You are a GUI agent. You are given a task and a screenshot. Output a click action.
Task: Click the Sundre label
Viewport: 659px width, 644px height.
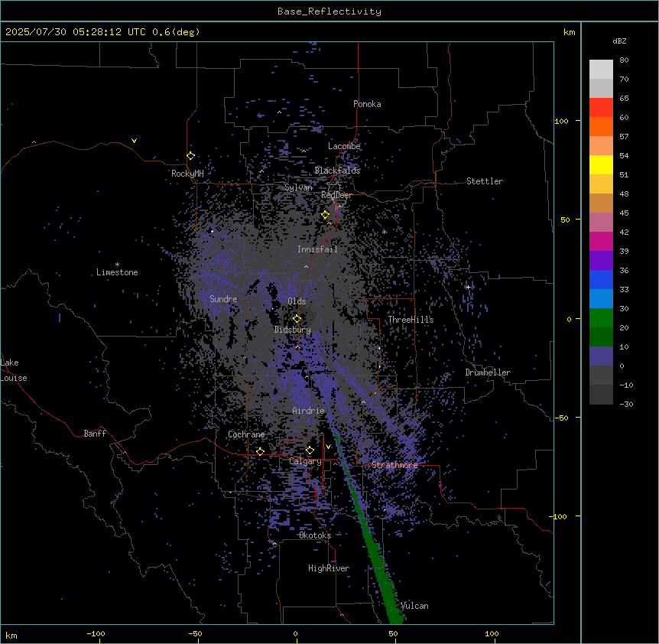(223, 299)
